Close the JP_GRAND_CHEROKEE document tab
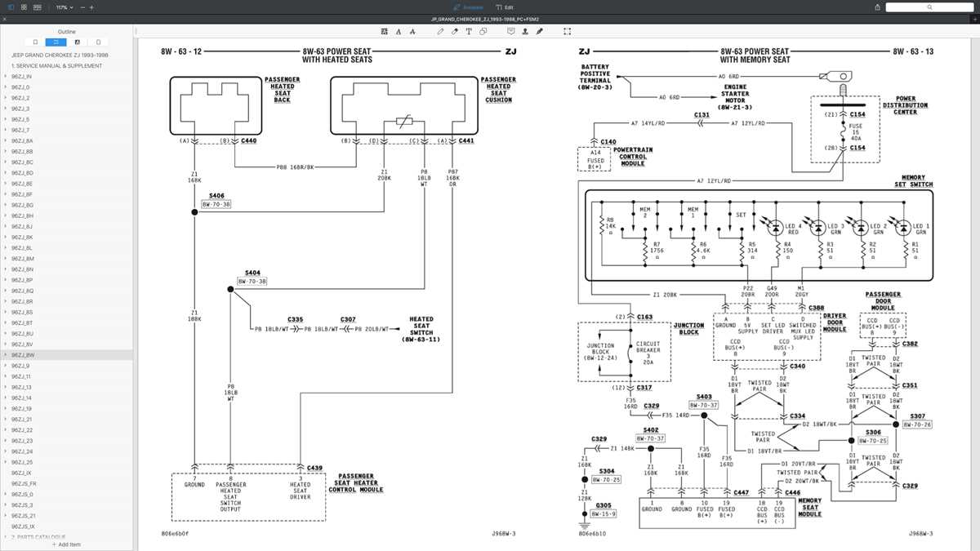980x551 pixels. point(5,19)
